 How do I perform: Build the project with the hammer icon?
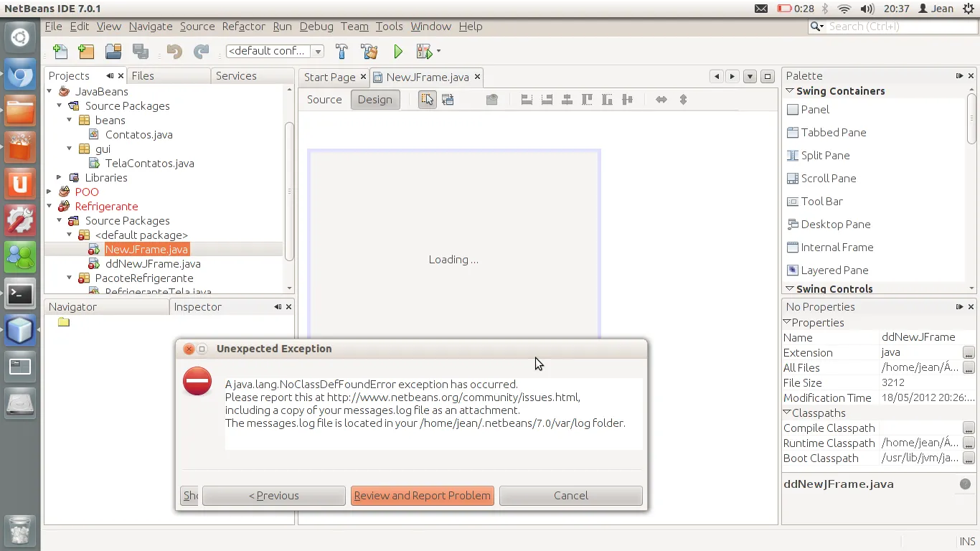[341, 52]
